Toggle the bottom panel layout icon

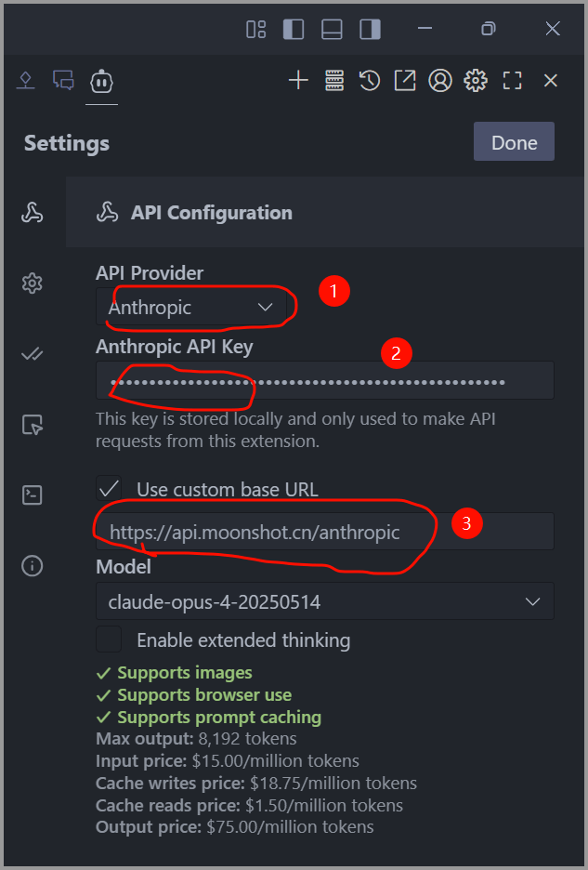332,29
